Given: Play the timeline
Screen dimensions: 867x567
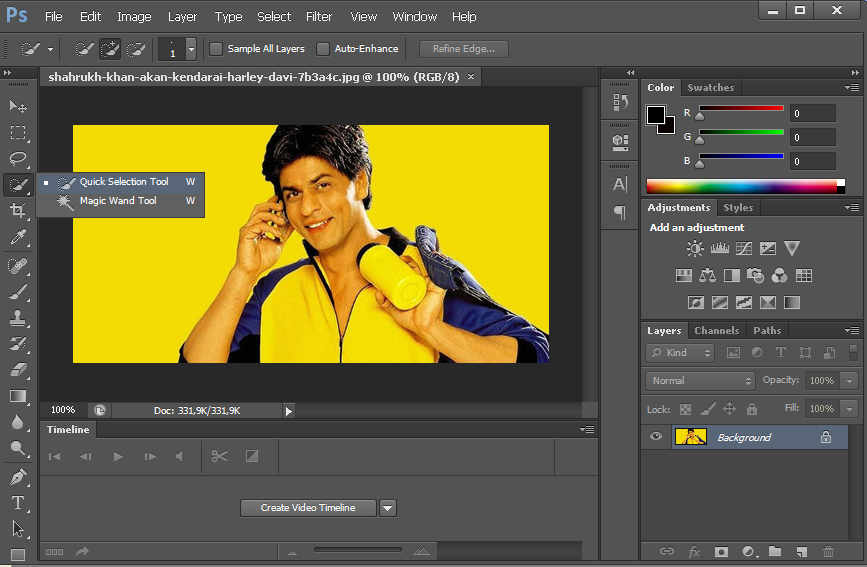Looking at the screenshot, I should 118,456.
